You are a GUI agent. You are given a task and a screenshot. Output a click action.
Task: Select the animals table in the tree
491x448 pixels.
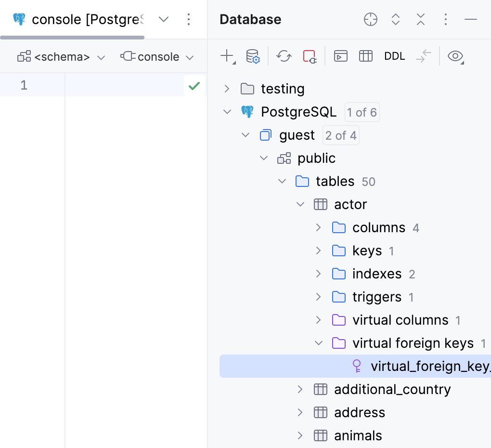357,435
